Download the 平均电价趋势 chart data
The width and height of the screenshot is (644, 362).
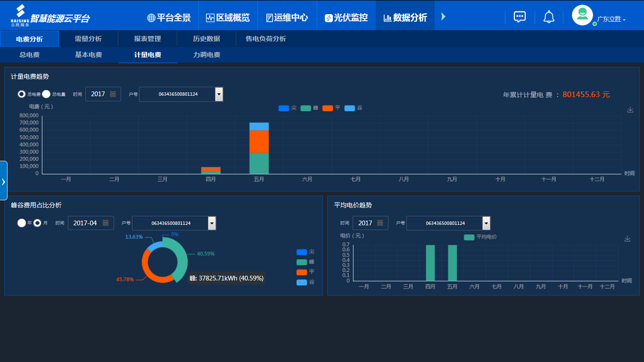627,239
